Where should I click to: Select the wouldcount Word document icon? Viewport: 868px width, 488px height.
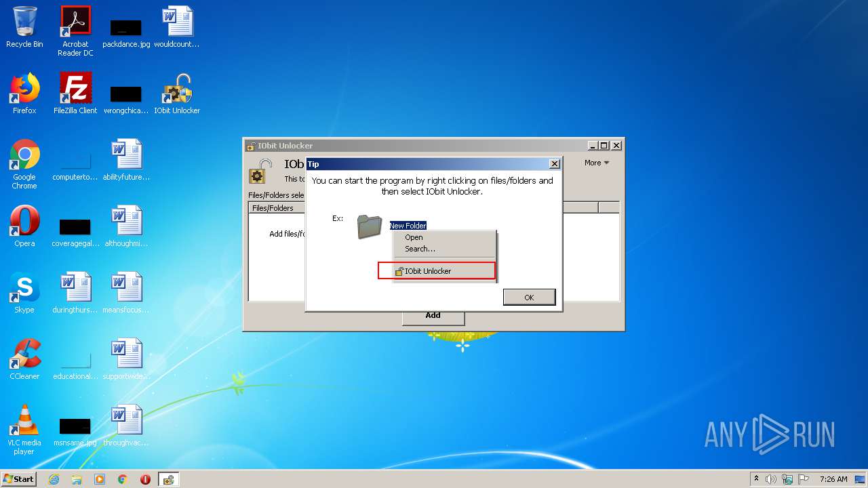click(177, 27)
